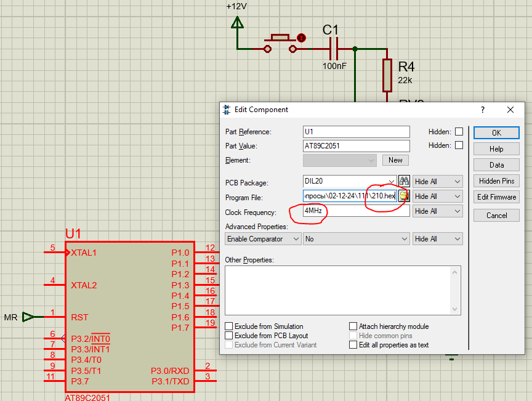Click the P3.2/INT0 pin label
The image size is (532, 401).
pos(91,339)
